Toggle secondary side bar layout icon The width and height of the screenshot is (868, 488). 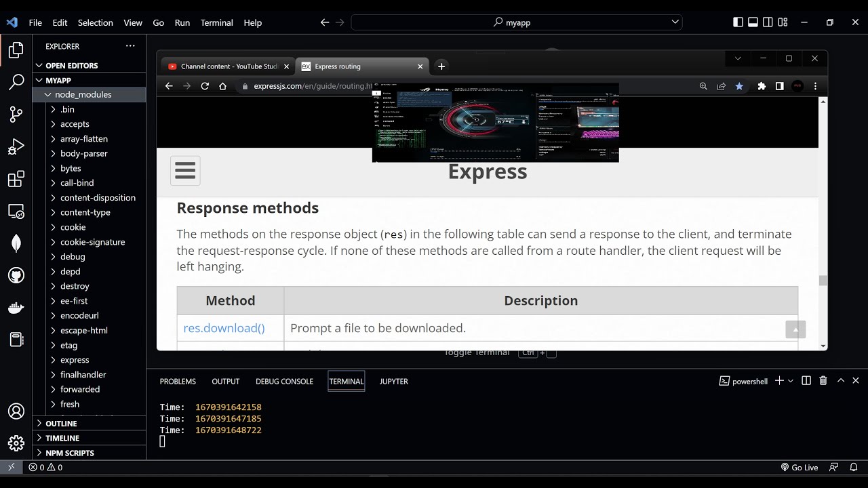click(x=768, y=22)
